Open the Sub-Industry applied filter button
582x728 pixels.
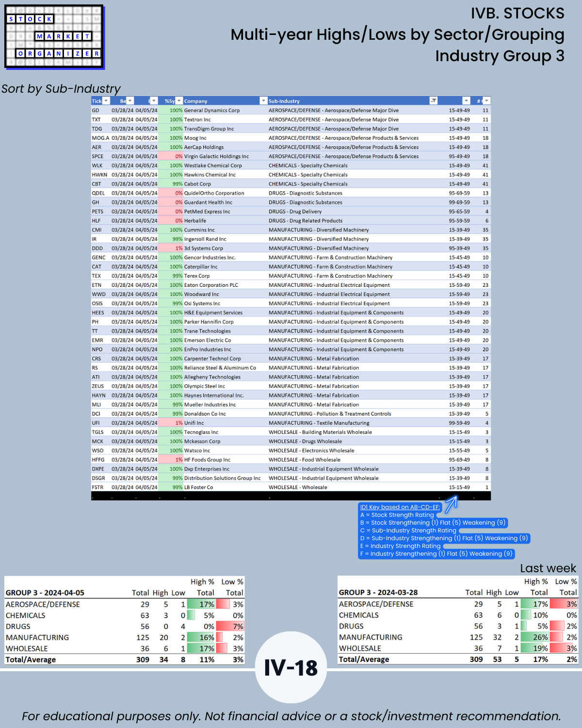pyautogui.click(x=434, y=101)
